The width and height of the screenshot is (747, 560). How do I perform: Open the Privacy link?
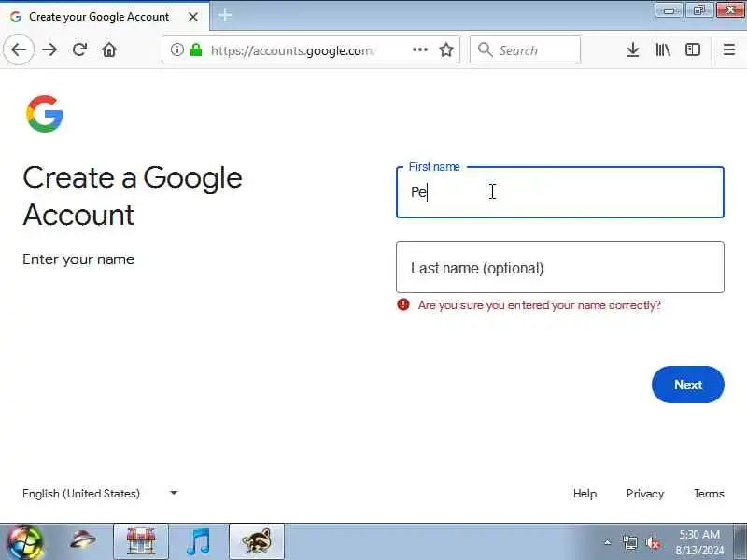[645, 494]
